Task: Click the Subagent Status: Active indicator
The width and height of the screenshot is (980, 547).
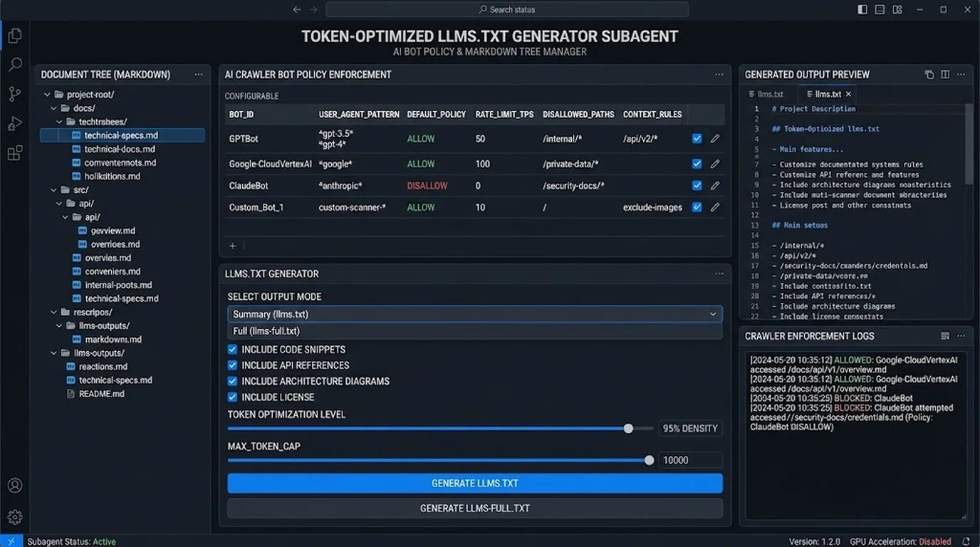Action: [x=71, y=541]
